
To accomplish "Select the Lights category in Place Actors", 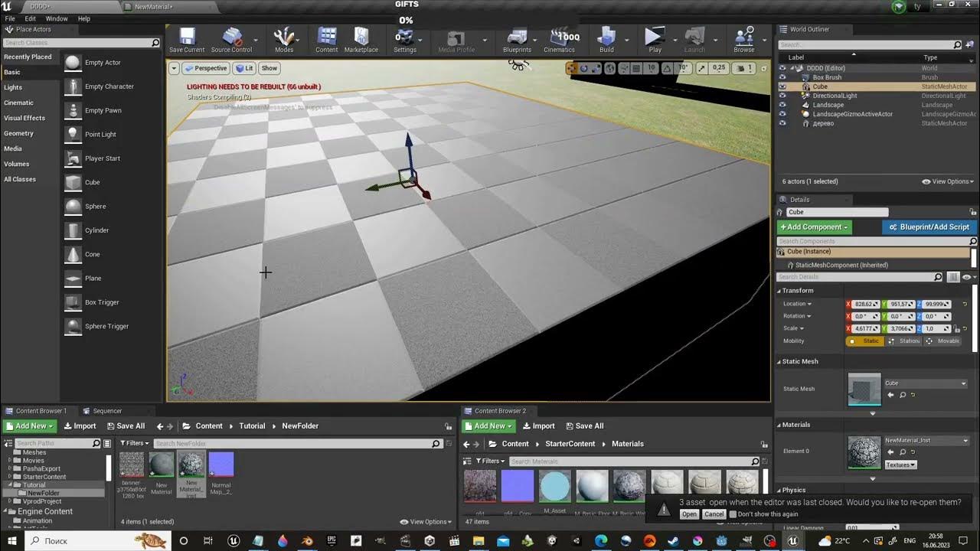I will 13,87.
